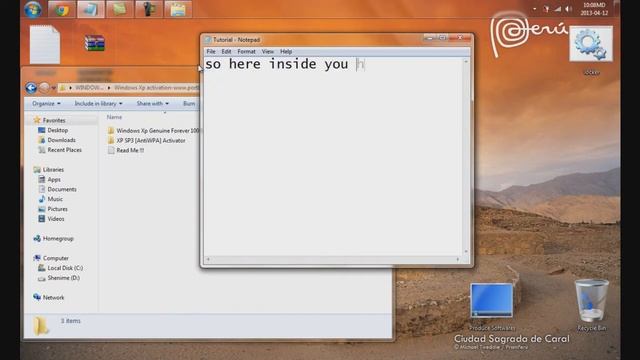The height and width of the screenshot is (360, 640).
Task: Select the gears desktop shortcut
Action: tap(591, 44)
